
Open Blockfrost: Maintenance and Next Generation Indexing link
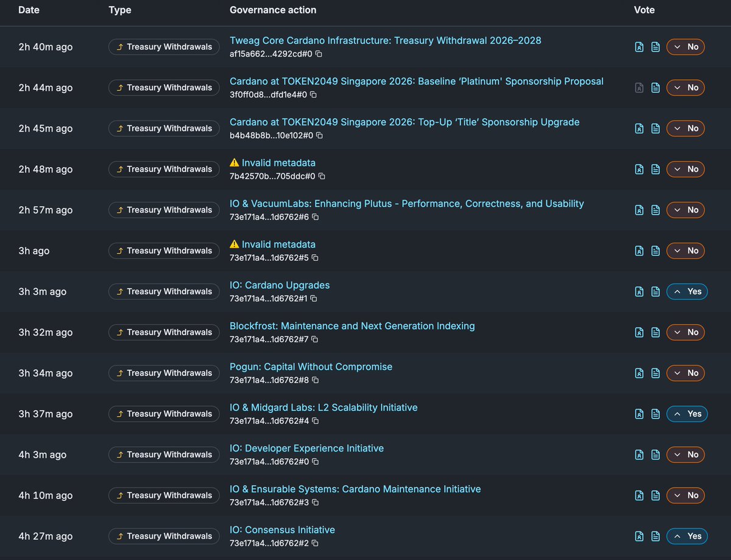click(x=352, y=327)
